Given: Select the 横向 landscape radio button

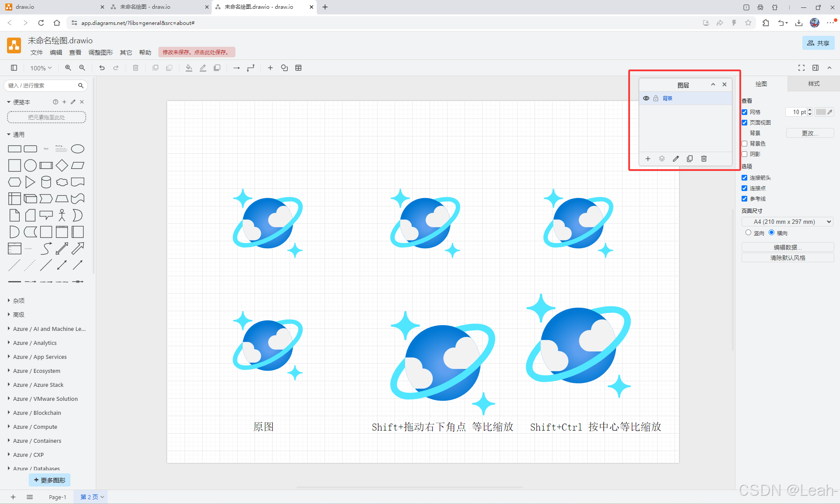Looking at the screenshot, I should [x=772, y=233].
